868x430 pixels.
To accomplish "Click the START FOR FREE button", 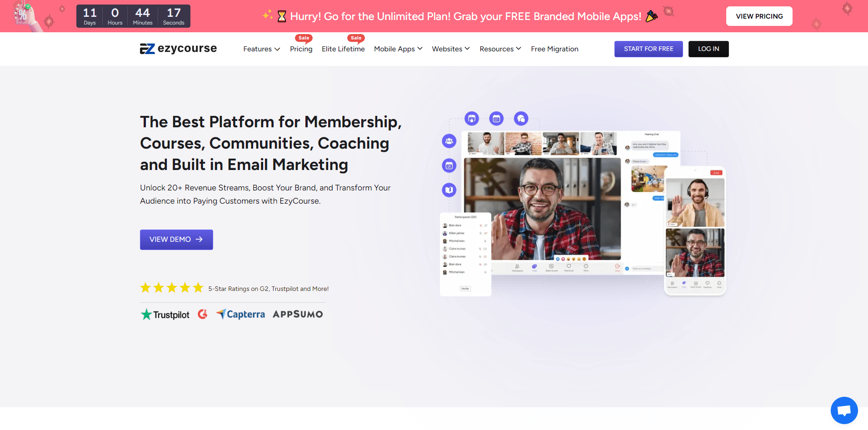I will pyautogui.click(x=649, y=49).
